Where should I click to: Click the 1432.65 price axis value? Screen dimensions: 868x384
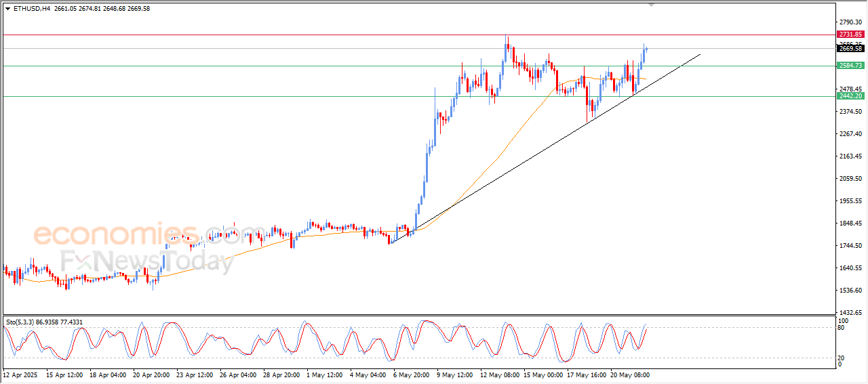coord(850,313)
